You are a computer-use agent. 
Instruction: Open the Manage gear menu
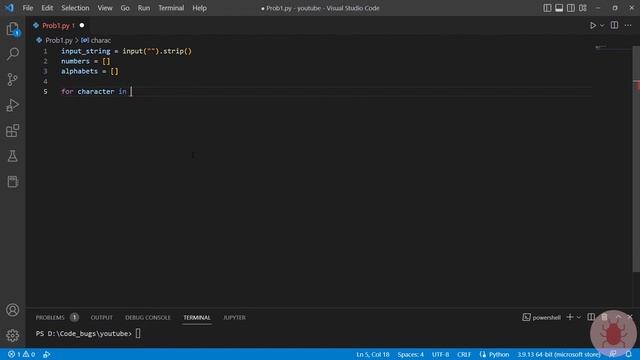click(x=13, y=336)
